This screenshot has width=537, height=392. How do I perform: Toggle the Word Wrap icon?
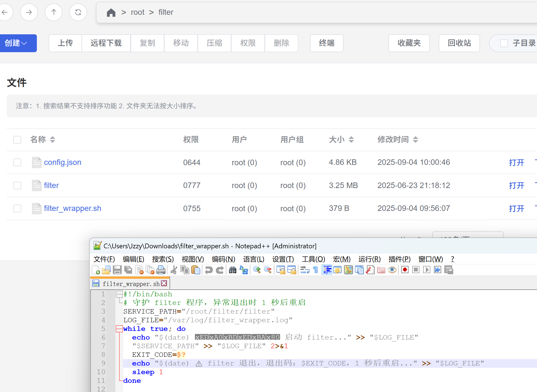[305, 270]
